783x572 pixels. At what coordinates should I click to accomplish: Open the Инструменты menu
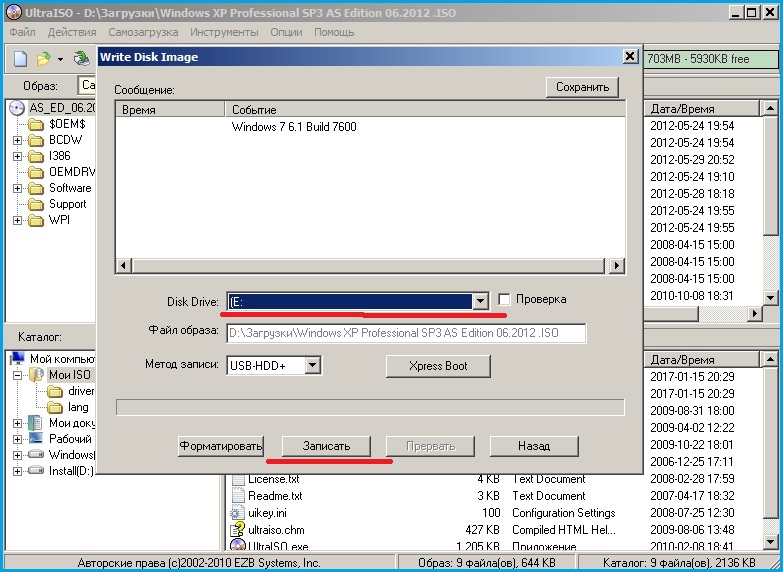click(224, 32)
